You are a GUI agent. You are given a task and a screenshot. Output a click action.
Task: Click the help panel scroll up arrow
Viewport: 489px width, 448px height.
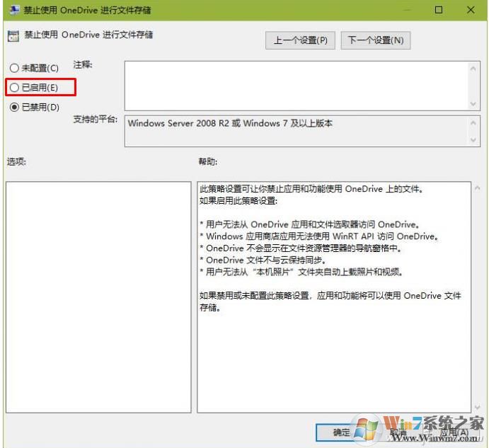coord(477,188)
